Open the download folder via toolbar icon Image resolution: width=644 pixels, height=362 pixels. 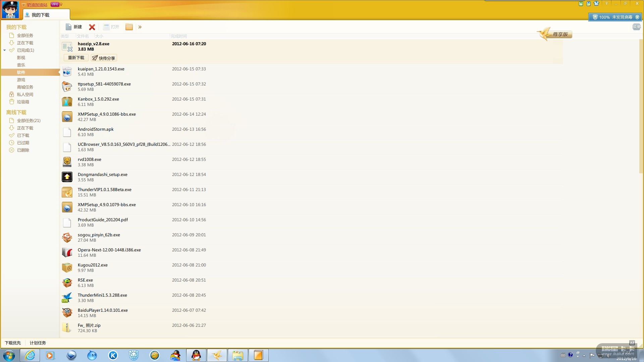129,27
